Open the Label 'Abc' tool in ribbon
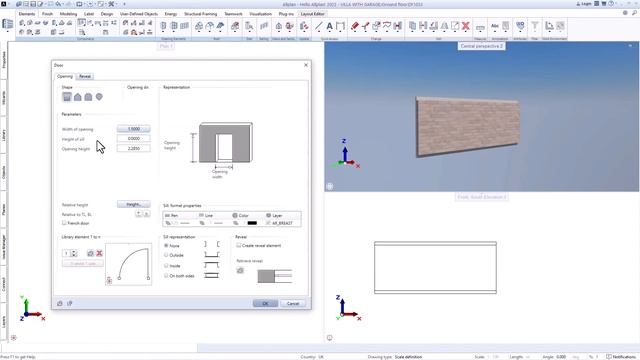The height and width of the screenshot is (360, 640). (x=495, y=26)
